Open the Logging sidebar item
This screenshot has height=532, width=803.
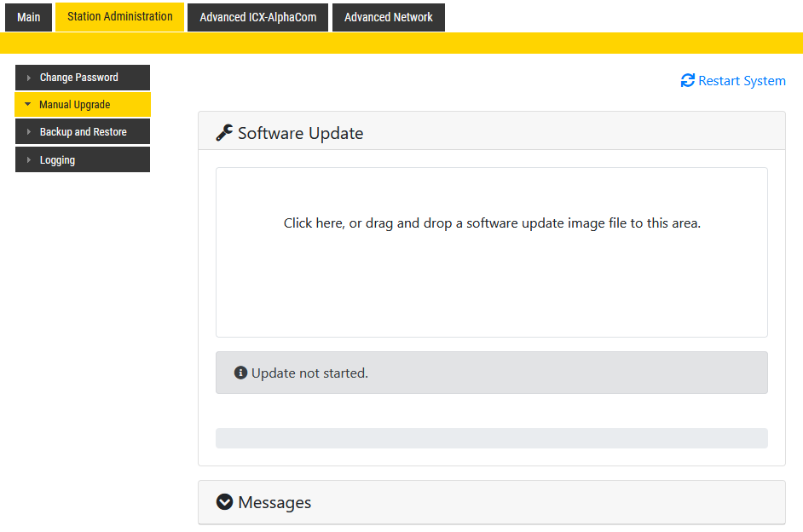pyautogui.click(x=57, y=160)
